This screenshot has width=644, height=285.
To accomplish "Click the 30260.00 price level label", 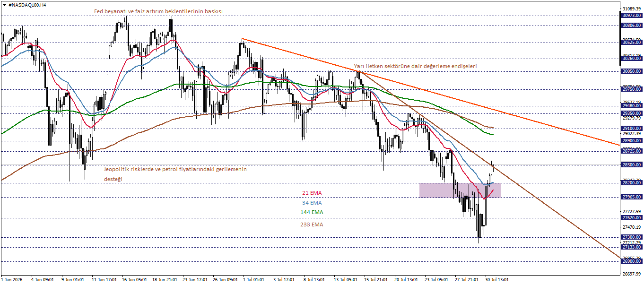I will tap(632, 59).
